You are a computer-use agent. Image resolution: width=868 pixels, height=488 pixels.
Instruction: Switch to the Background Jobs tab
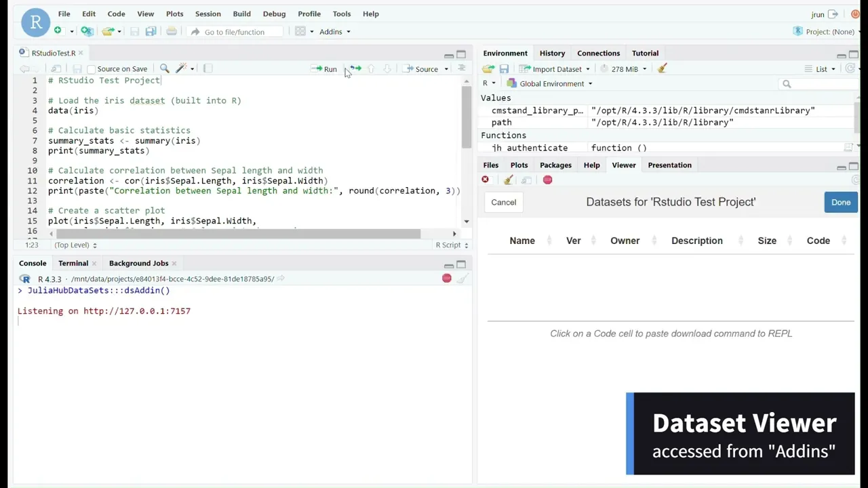[x=138, y=263]
